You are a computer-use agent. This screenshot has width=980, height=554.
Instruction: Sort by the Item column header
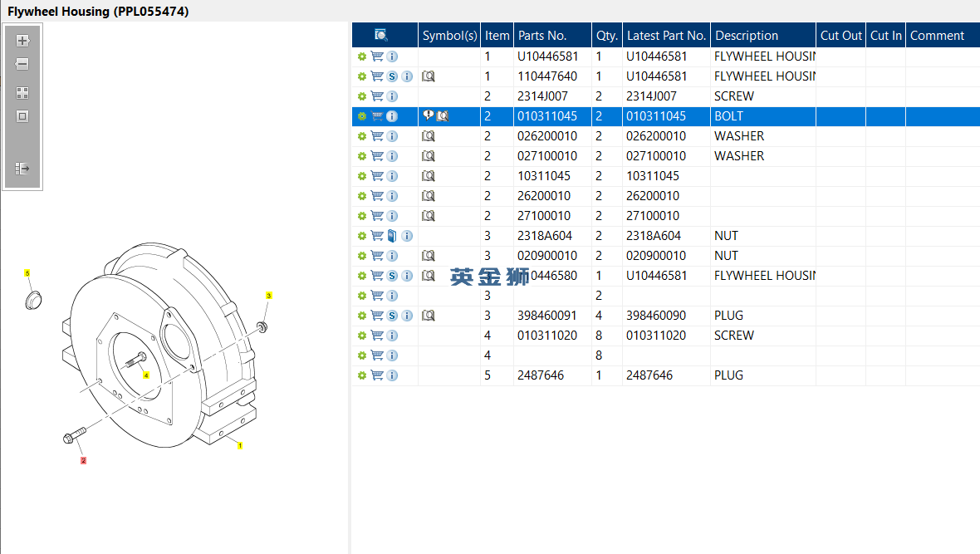pyautogui.click(x=497, y=35)
